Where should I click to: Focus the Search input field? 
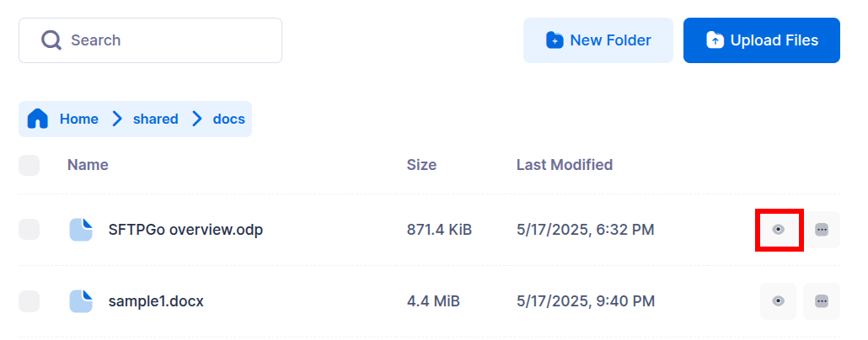tap(169, 40)
